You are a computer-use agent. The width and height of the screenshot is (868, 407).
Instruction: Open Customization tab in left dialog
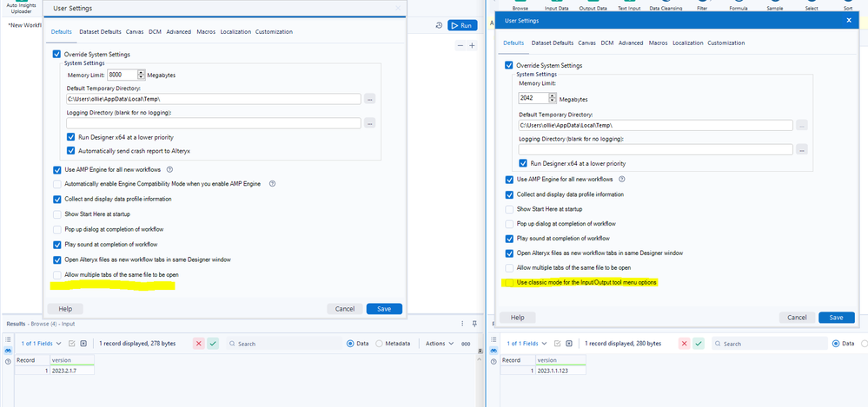coord(274,32)
